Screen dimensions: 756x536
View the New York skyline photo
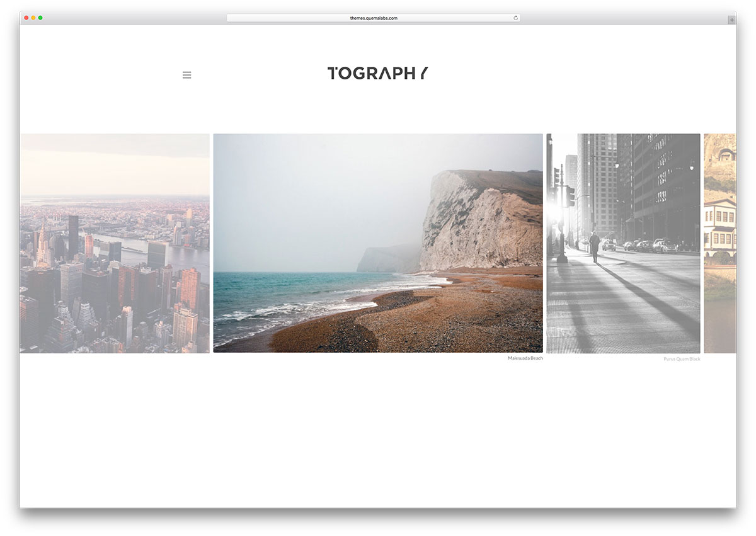[115, 242]
